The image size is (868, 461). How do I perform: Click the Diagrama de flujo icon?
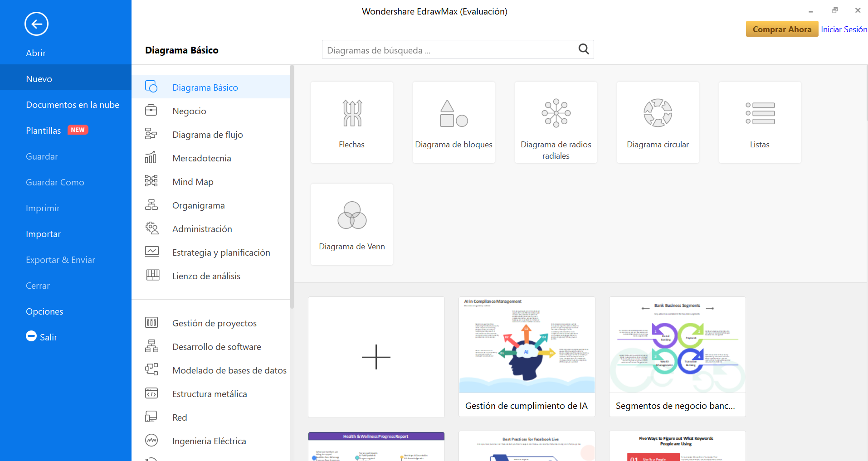point(151,134)
